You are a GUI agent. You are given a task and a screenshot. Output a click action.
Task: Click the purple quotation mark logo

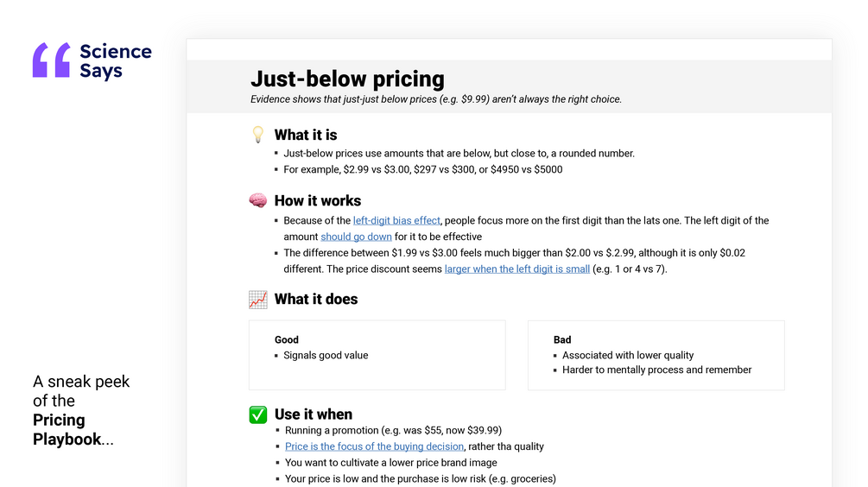pyautogui.click(x=51, y=60)
